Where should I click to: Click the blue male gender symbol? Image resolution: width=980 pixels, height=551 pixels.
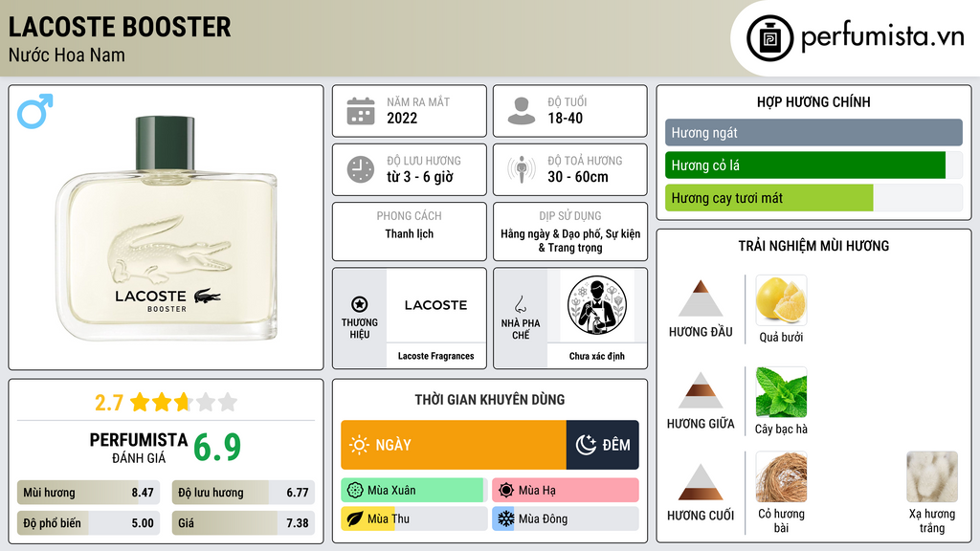(x=35, y=111)
